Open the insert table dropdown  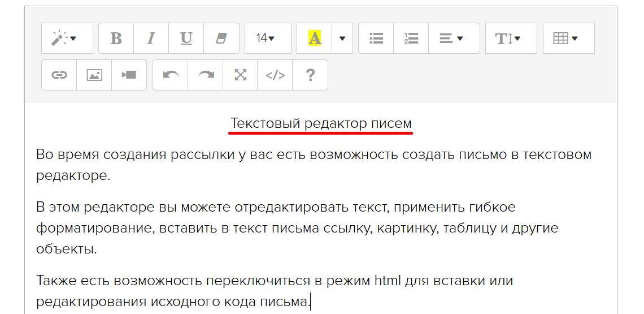click(x=568, y=38)
